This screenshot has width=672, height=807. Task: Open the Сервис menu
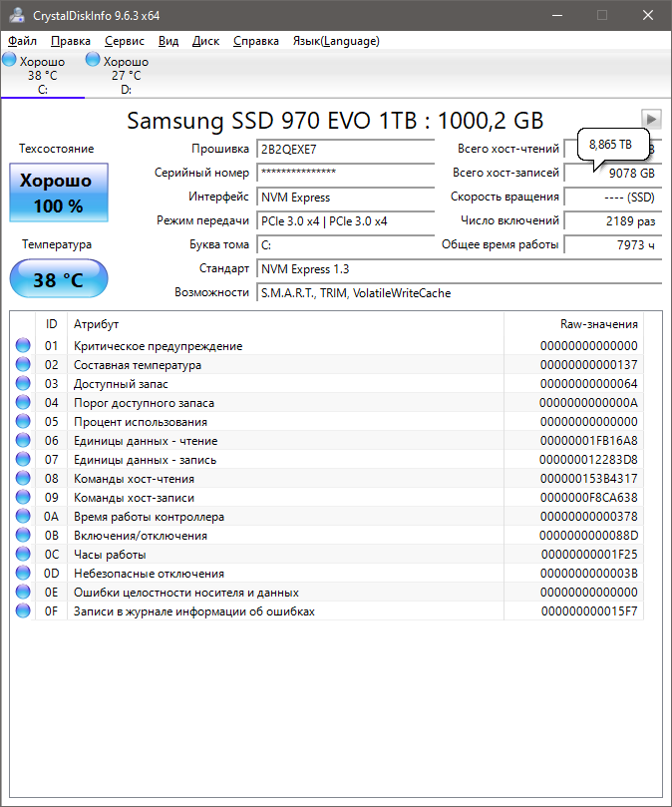coord(124,41)
